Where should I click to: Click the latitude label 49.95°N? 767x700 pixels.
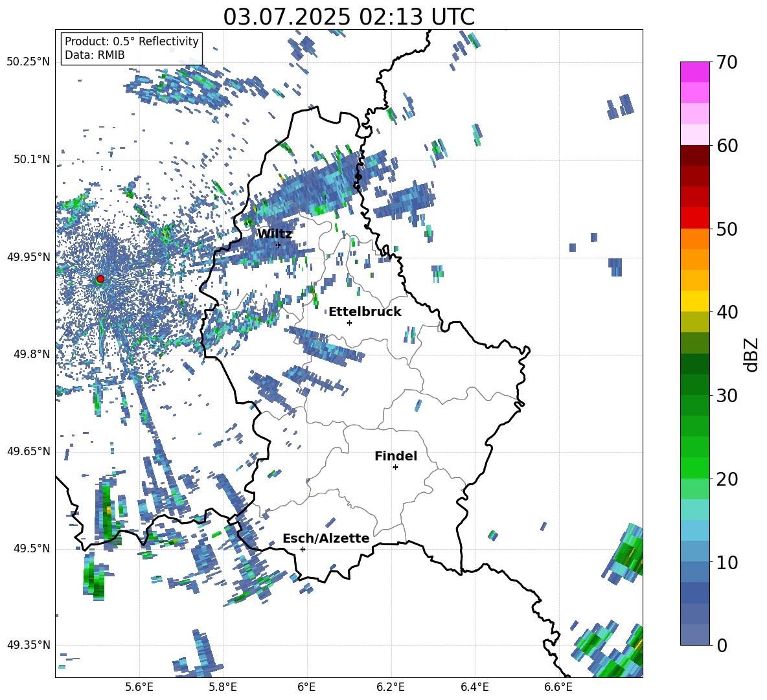[29, 257]
